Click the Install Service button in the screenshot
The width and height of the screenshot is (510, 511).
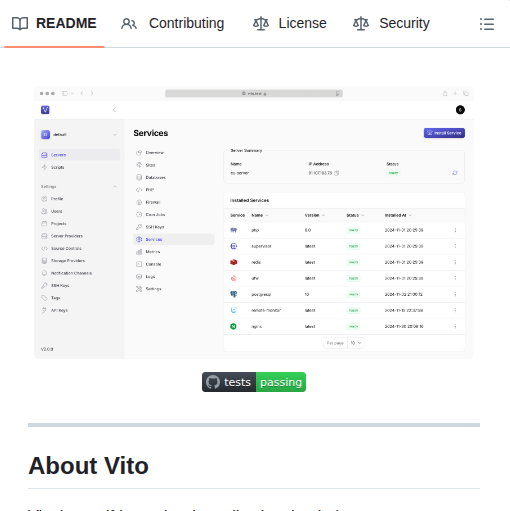click(x=444, y=133)
